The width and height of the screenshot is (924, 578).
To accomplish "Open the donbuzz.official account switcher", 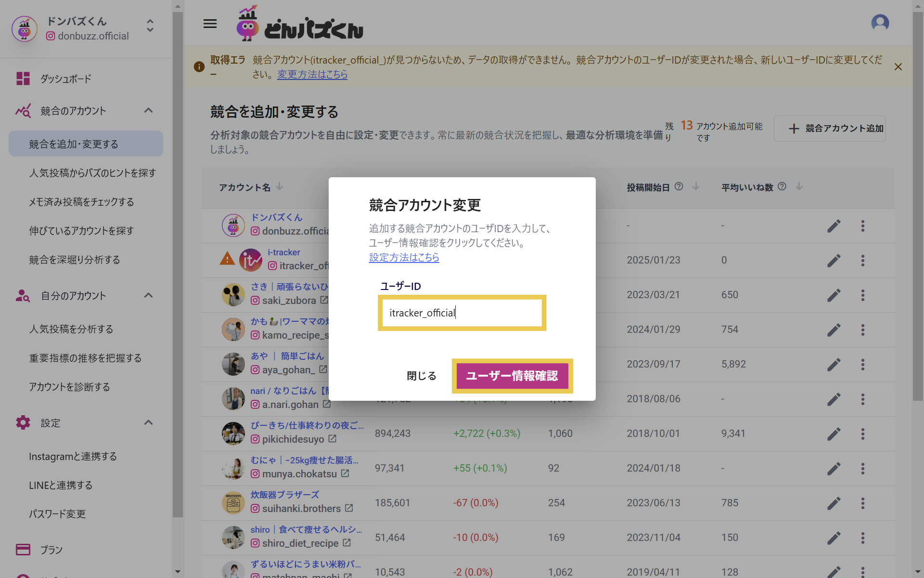I will pyautogui.click(x=150, y=26).
